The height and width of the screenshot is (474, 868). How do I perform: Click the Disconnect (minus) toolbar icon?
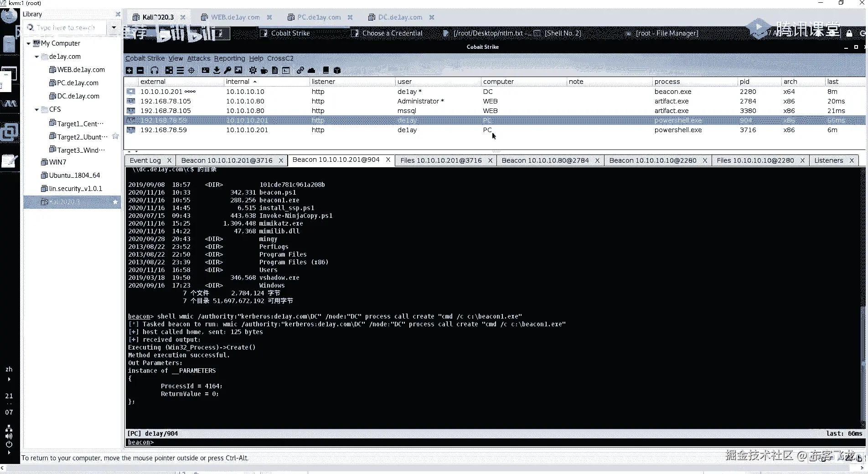[x=140, y=70]
